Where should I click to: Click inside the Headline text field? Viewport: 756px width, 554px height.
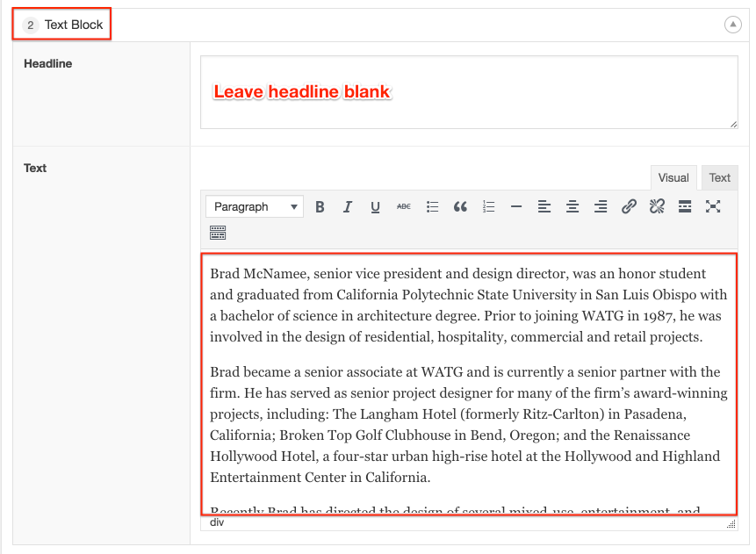(x=469, y=92)
